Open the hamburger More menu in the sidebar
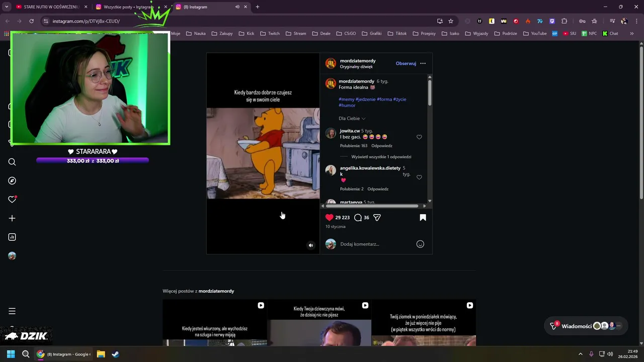 [x=12, y=311]
